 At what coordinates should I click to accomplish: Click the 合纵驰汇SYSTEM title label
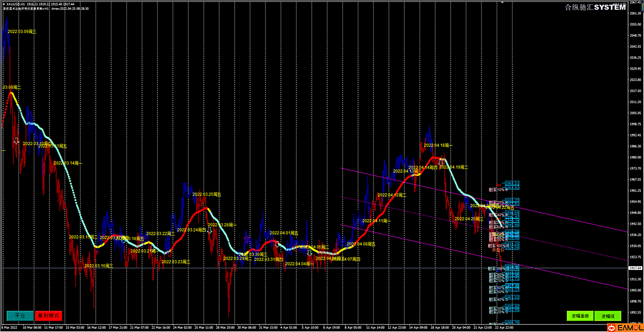click(595, 7)
